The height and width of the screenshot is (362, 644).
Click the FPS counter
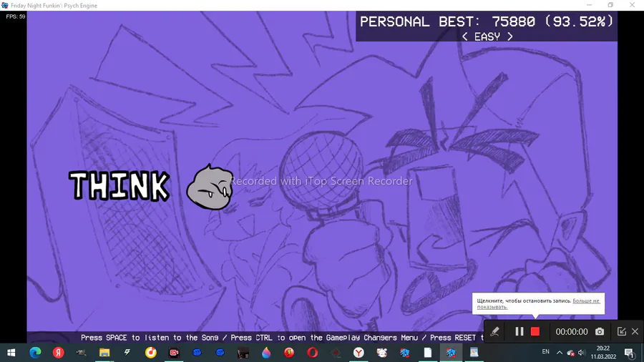[x=16, y=16]
